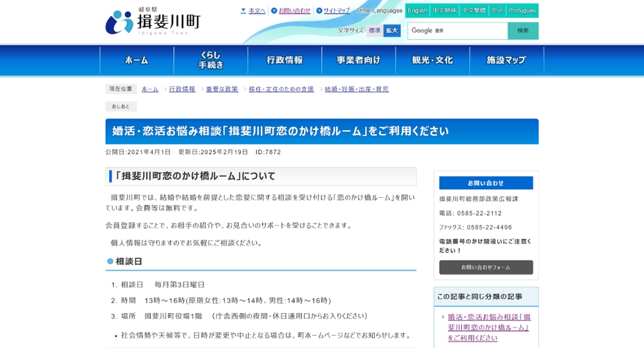
Task: Click list item 場所 揖斐川町役場1階
Action: pos(244,316)
